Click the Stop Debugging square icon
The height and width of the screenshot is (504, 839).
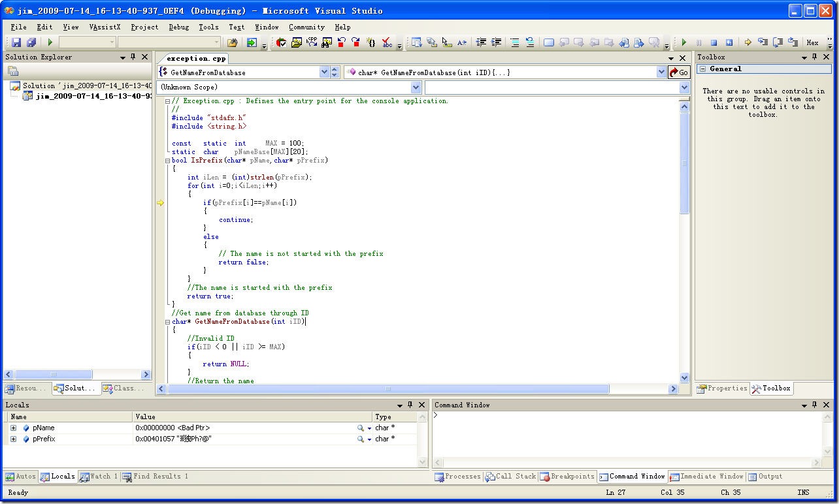coord(714,42)
